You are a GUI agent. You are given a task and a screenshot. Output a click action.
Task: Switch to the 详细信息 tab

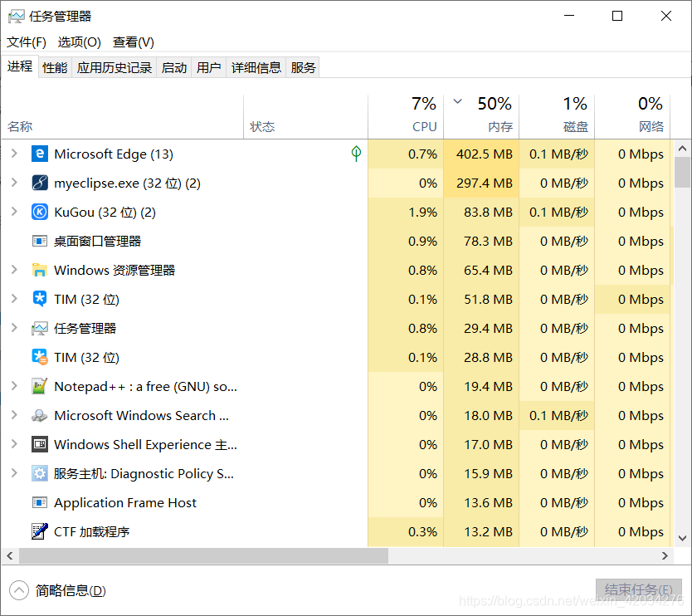pyautogui.click(x=256, y=67)
